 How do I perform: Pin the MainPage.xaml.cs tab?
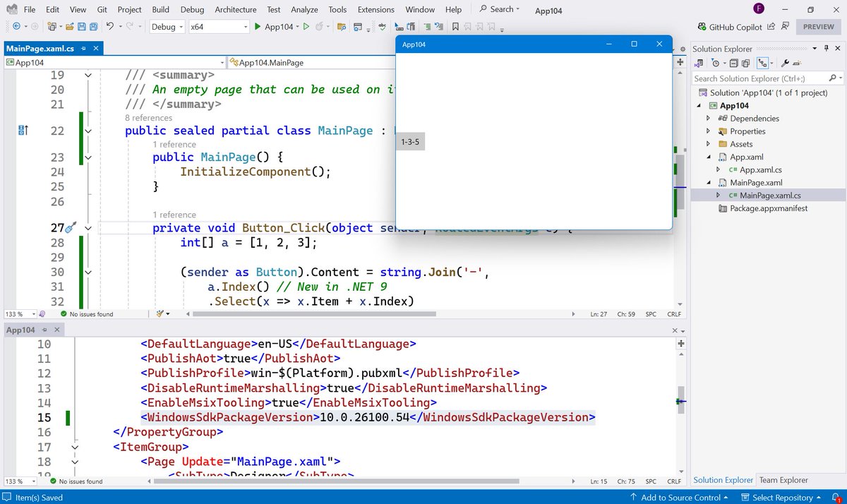pos(85,49)
